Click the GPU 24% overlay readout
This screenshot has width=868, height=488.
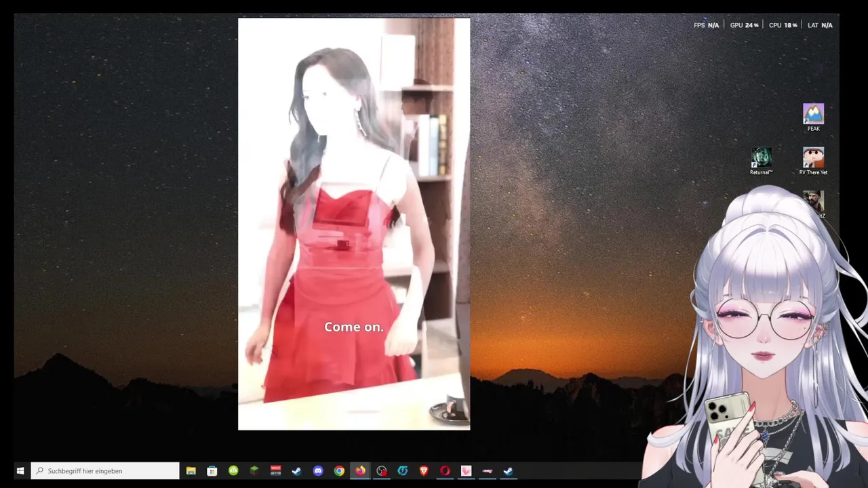744,25
